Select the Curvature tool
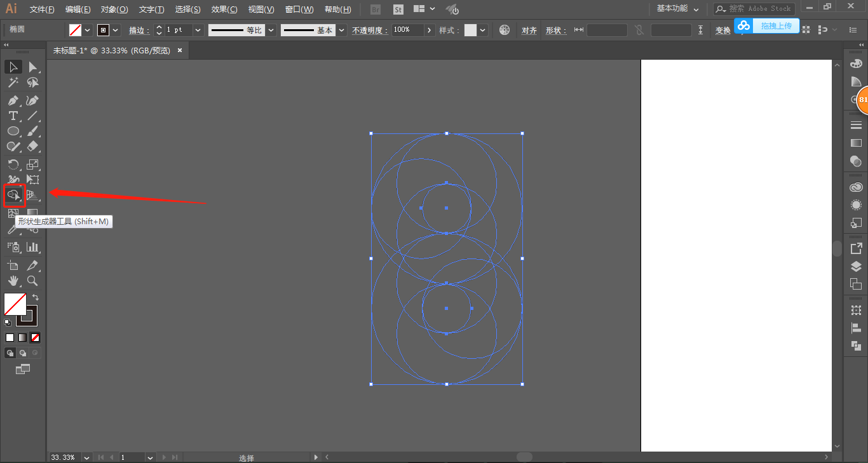This screenshot has width=868, height=463. click(x=33, y=100)
